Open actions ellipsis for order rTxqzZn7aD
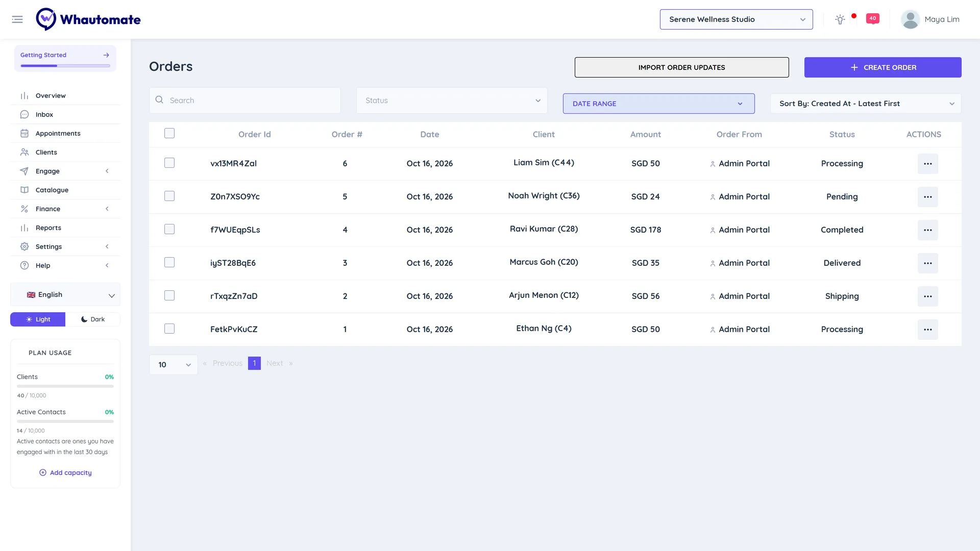The image size is (980, 551). coord(928,296)
